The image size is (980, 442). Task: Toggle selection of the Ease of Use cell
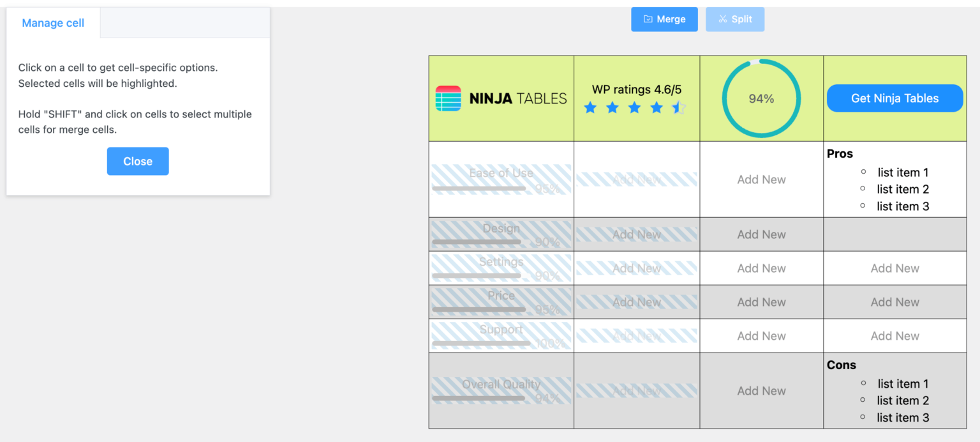(x=501, y=179)
